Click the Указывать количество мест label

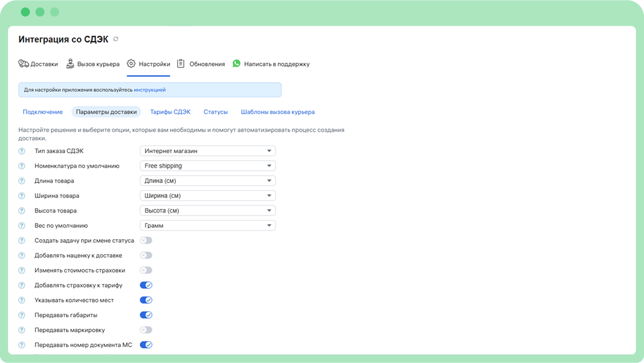(x=74, y=300)
